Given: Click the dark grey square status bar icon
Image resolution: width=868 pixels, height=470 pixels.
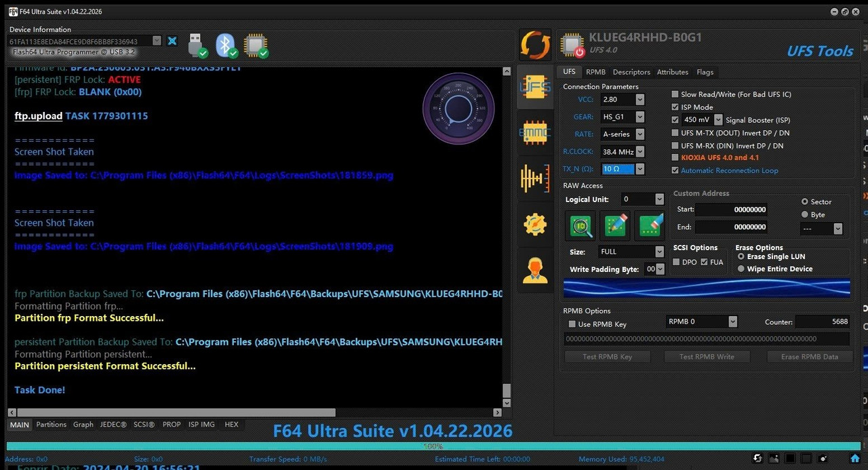Looking at the screenshot, I should pos(806,459).
